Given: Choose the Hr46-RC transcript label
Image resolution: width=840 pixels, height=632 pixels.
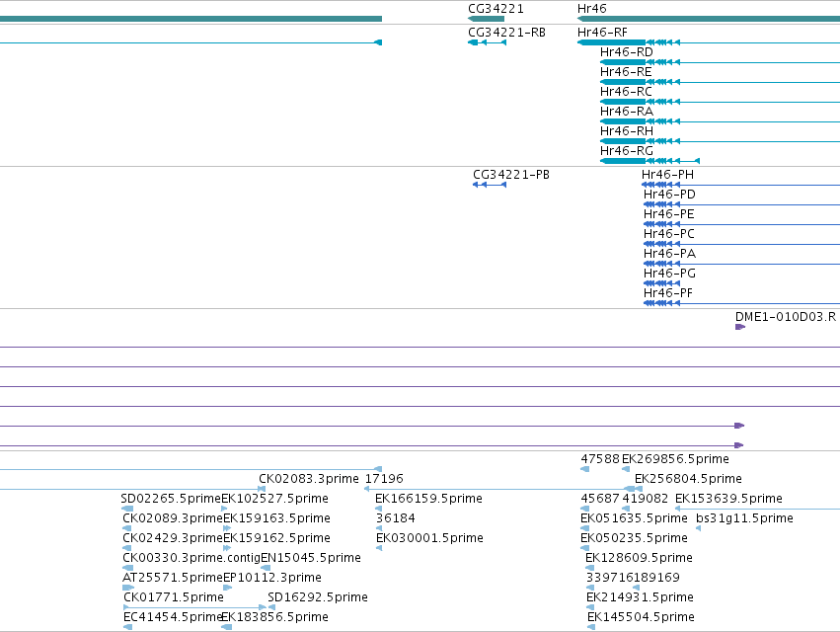Looking at the screenshot, I should [x=626, y=92].
